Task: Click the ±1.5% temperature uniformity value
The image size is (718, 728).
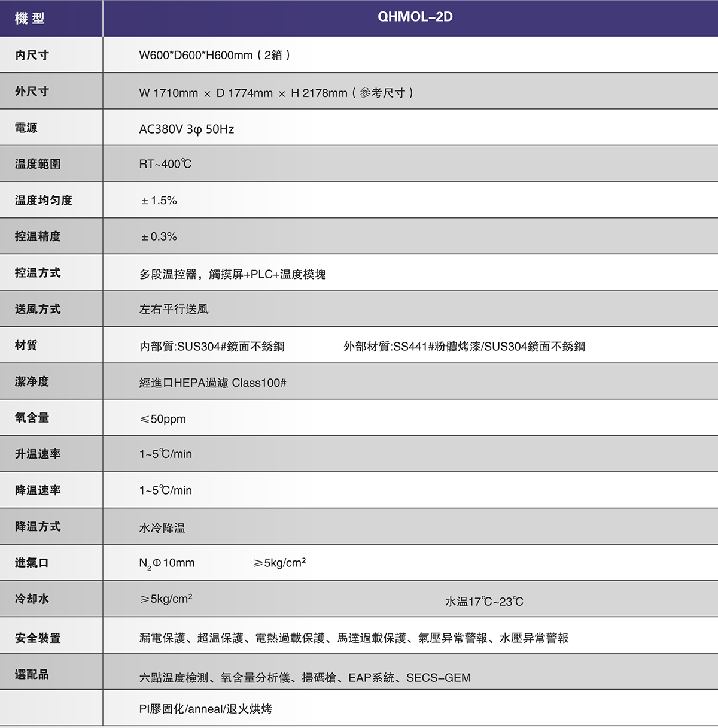Action: pyautogui.click(x=159, y=201)
